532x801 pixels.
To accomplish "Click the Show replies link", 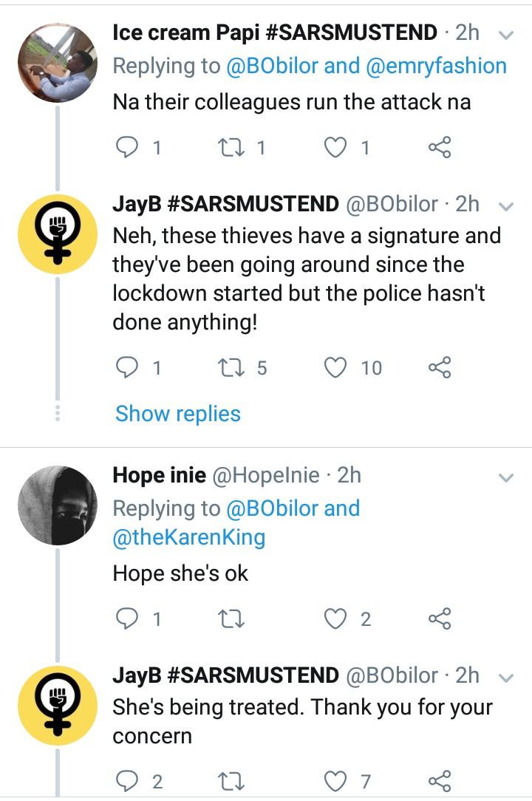I will pyautogui.click(x=178, y=414).
